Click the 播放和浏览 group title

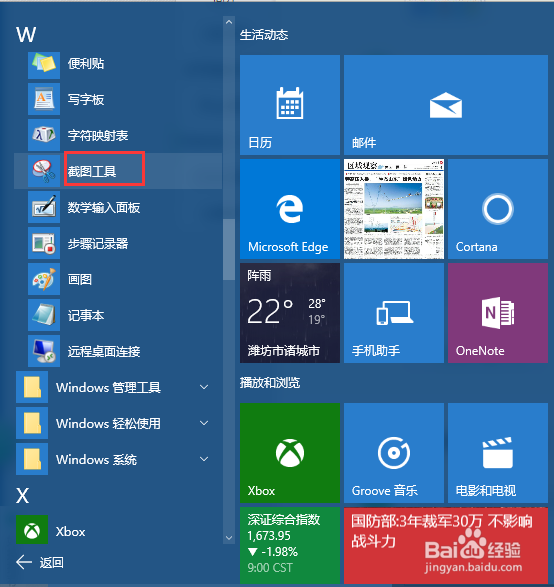pos(270,383)
